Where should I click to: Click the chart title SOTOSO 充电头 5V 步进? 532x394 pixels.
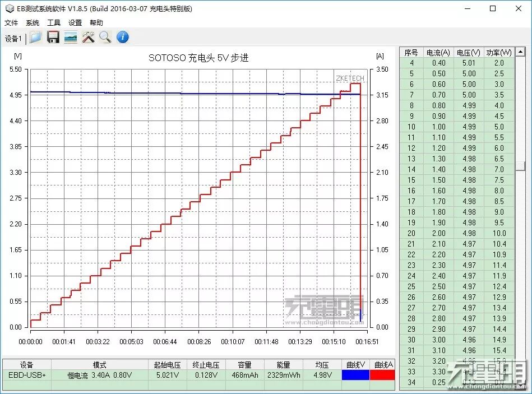tap(198, 58)
